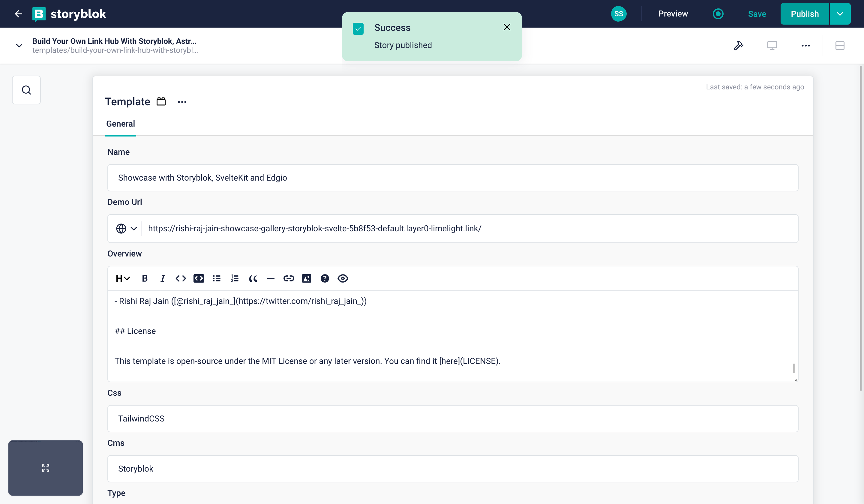The height and width of the screenshot is (504, 864).
Task: Open the markdown help question icon
Action: coord(325,278)
